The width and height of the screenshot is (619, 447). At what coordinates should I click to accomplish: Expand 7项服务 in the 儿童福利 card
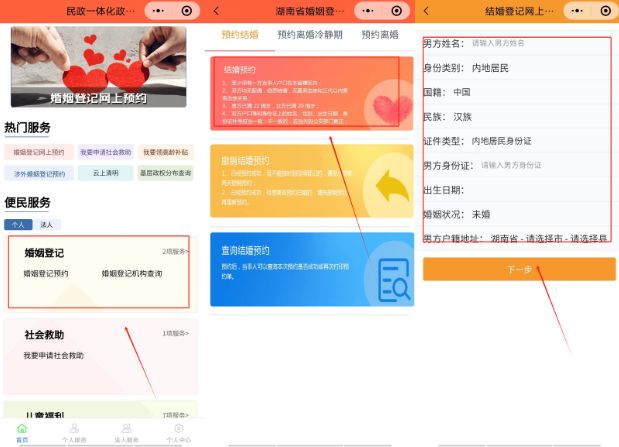point(176,415)
